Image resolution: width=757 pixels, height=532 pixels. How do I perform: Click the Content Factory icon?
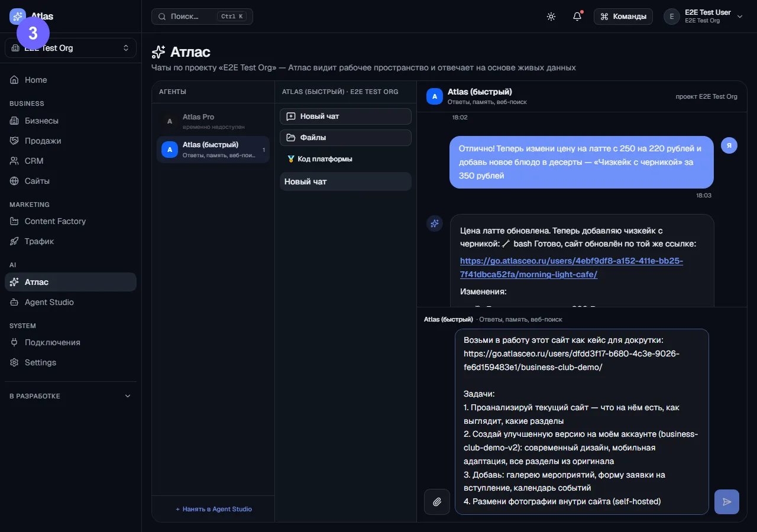(15, 221)
